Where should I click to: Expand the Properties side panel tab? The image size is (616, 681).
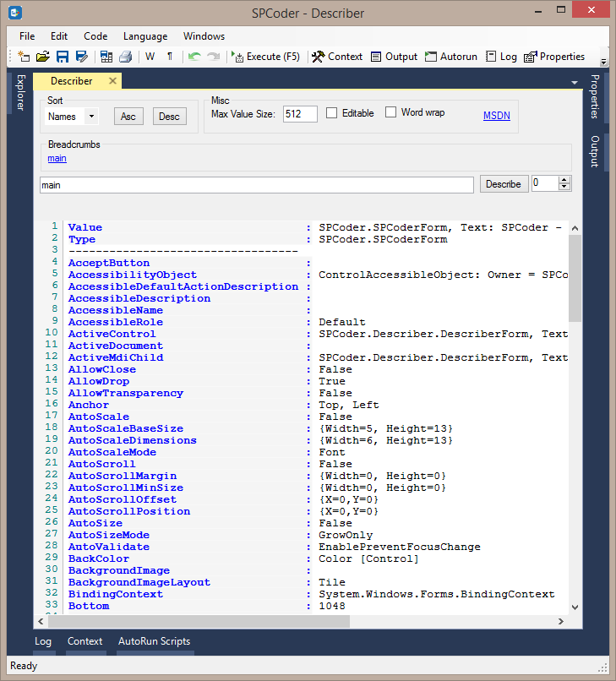click(x=594, y=96)
